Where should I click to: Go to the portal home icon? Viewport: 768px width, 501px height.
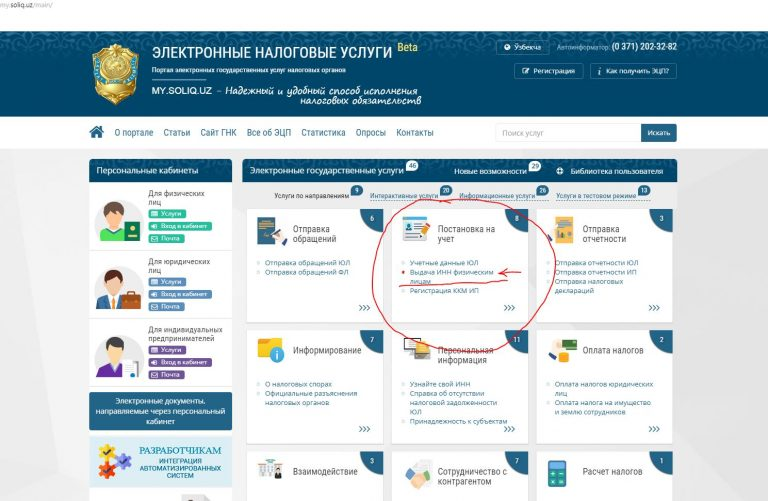point(96,132)
